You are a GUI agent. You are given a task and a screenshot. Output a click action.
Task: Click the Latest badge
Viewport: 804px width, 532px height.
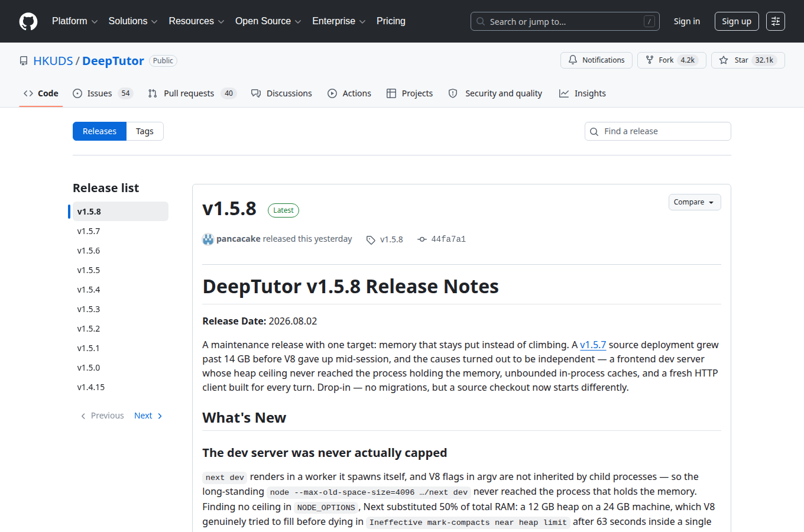pos(283,210)
